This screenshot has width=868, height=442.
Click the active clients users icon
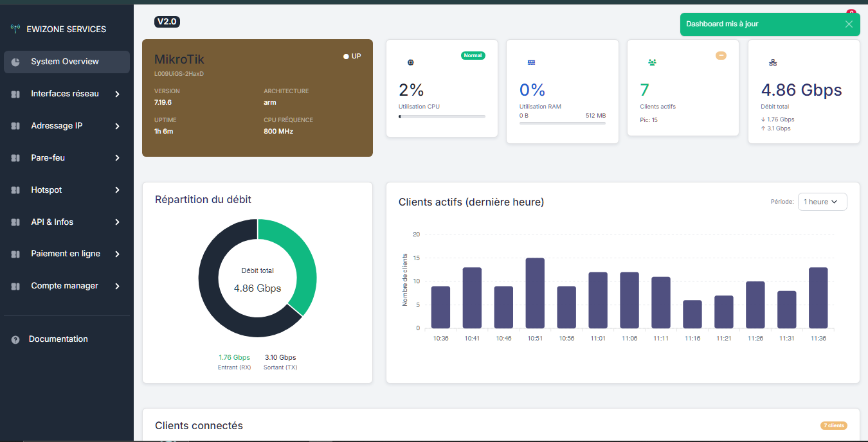pyautogui.click(x=652, y=62)
